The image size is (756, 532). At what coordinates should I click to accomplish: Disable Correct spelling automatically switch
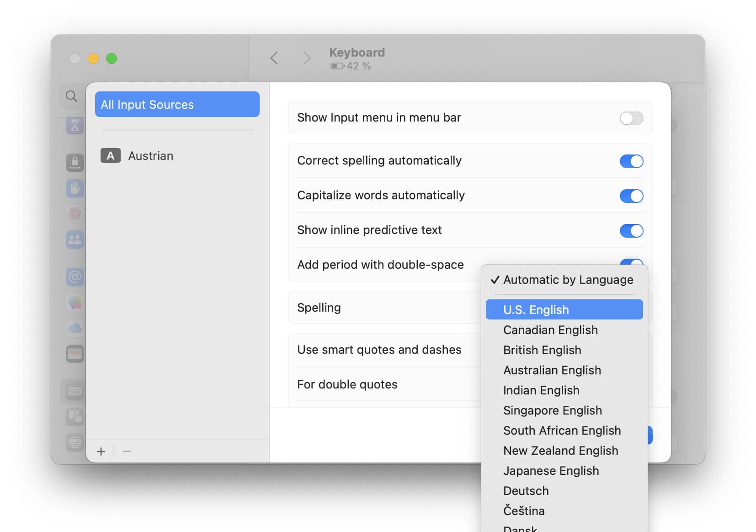click(631, 161)
